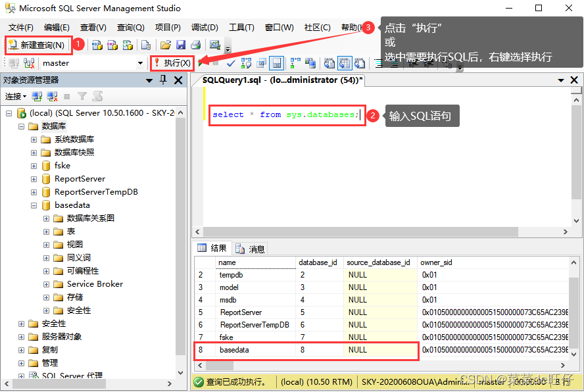Click the Filter funnel icon in Object Explorer
584x392 pixels.
[82, 97]
